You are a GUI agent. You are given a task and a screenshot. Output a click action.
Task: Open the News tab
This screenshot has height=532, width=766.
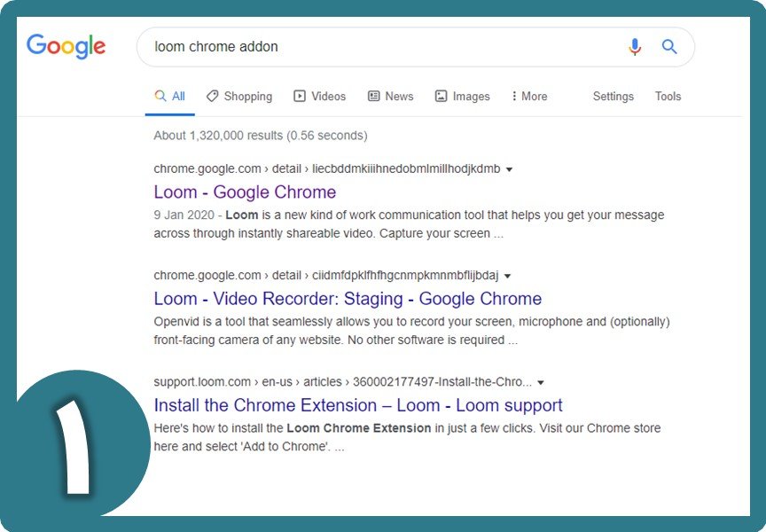[x=391, y=97]
